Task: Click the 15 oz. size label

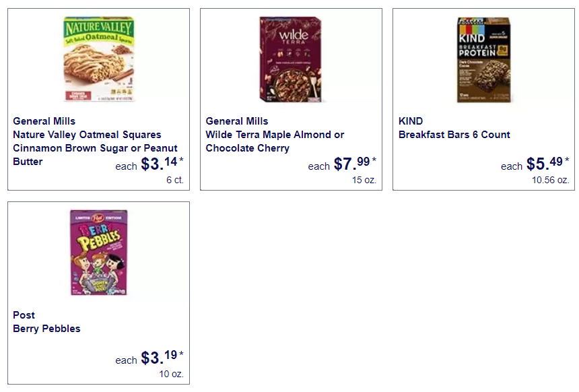Action: click(364, 180)
